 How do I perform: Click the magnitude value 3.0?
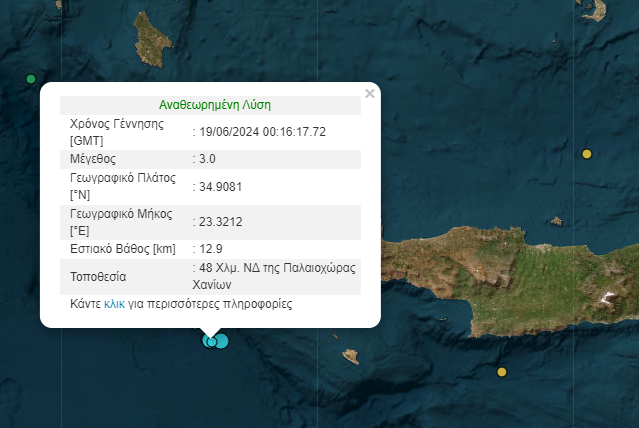pyautogui.click(x=208, y=158)
